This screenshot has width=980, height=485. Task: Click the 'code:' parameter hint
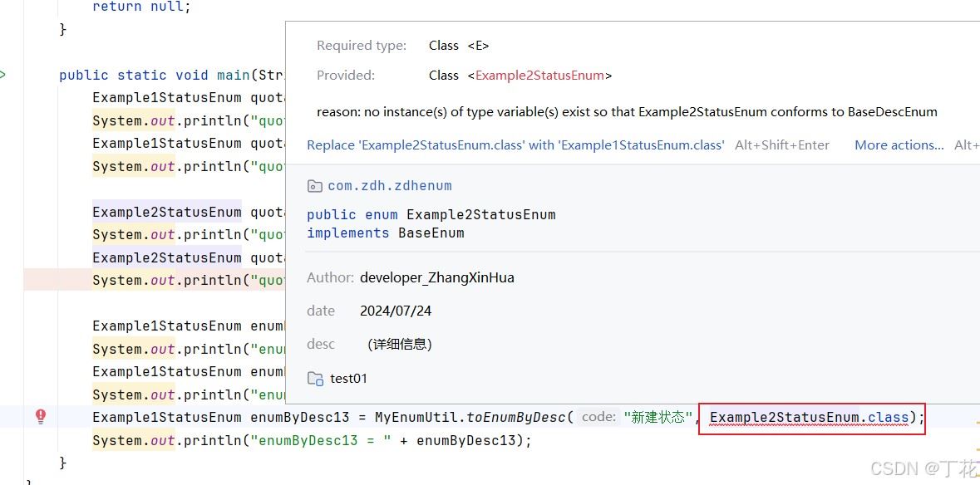click(x=598, y=418)
